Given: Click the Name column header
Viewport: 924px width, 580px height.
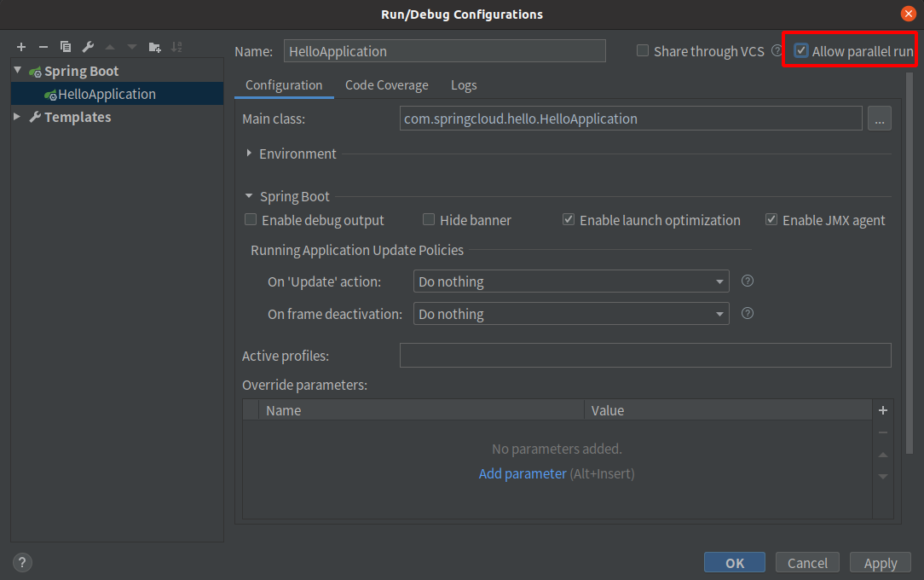Looking at the screenshot, I should [421, 410].
